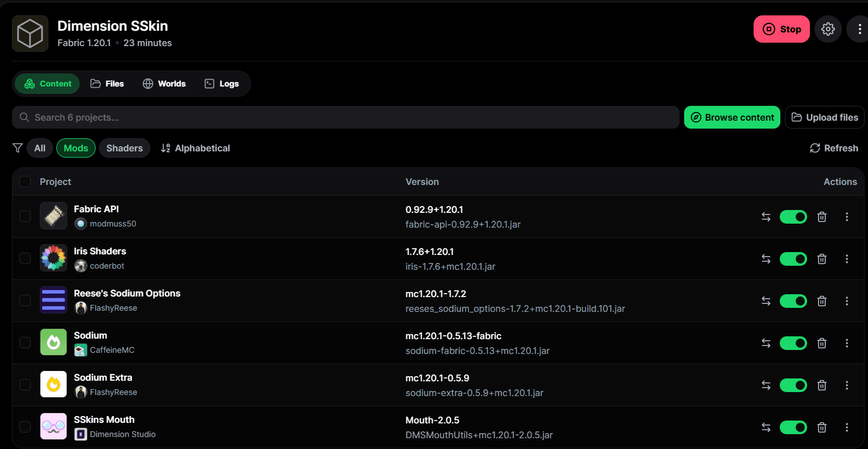Open the instance more options menu beside the gear
868x449 pixels.
click(x=859, y=29)
